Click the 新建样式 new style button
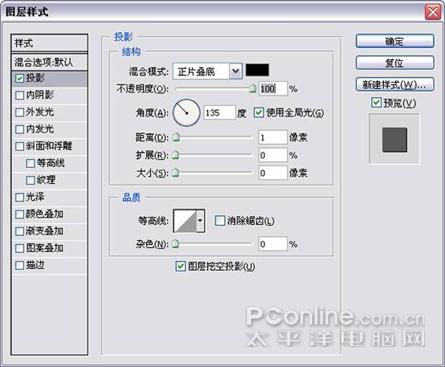This screenshot has height=367, width=445. 395,84
